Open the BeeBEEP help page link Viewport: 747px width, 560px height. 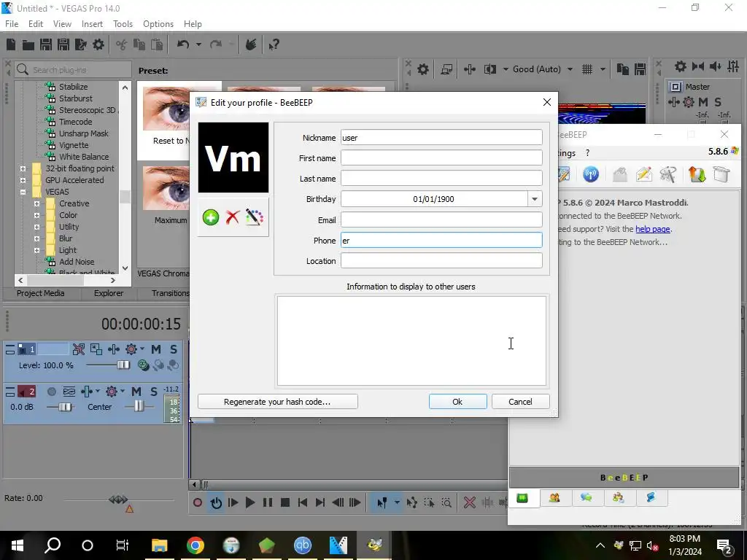pos(653,229)
